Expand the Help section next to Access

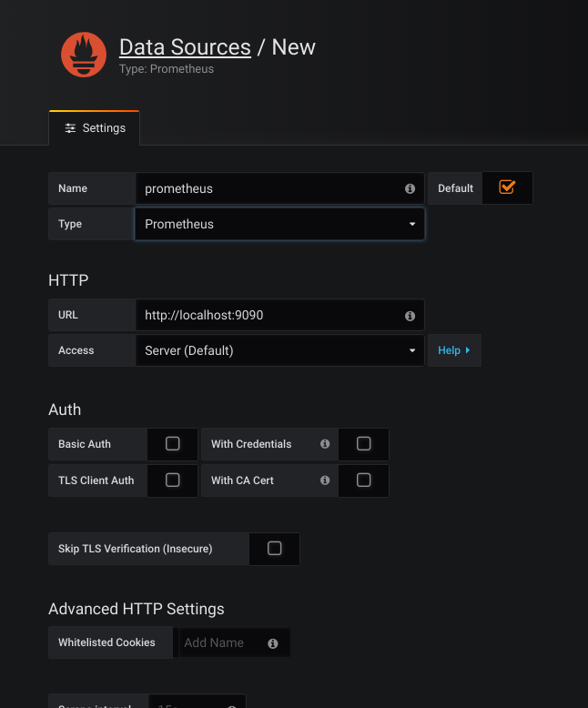[454, 350]
